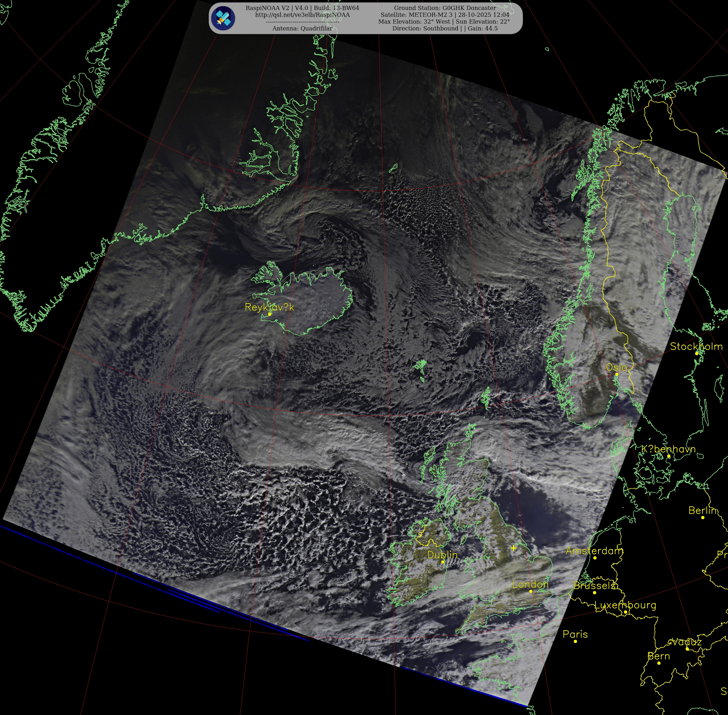Click the Dublin city marker dot
The image size is (728, 715).
[x=443, y=562]
